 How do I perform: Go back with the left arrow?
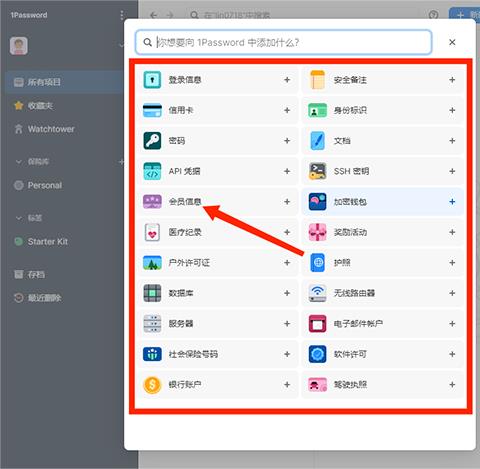(153, 15)
